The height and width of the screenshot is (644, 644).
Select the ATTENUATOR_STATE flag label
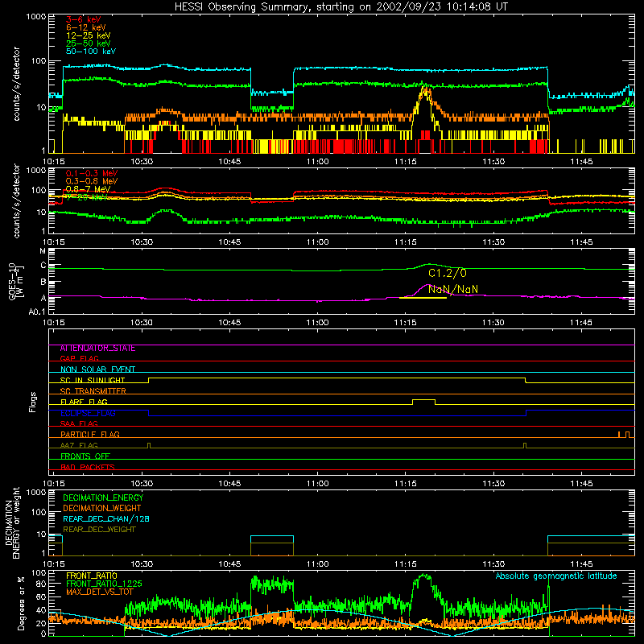[x=97, y=349]
